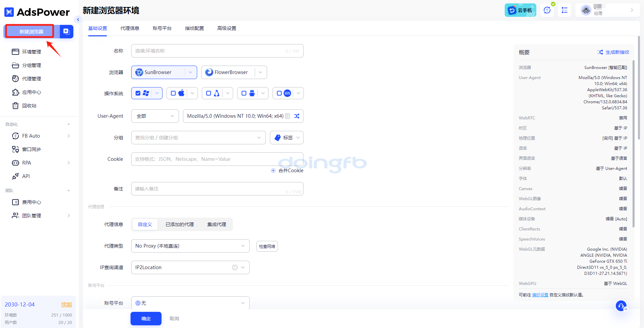Open the 偏好设置 link
Image resolution: width=644 pixels, height=328 pixels.
(x=540, y=295)
